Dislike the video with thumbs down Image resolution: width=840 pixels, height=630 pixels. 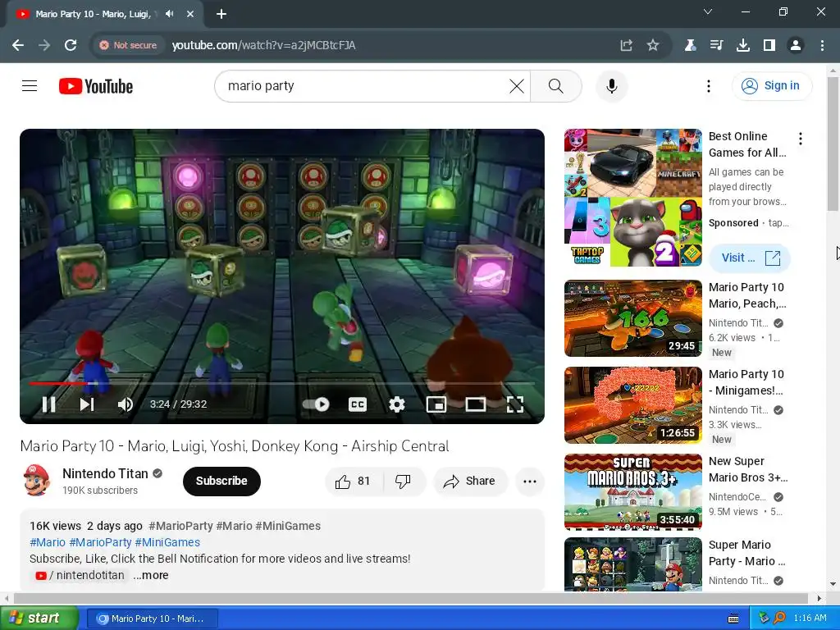pos(404,481)
